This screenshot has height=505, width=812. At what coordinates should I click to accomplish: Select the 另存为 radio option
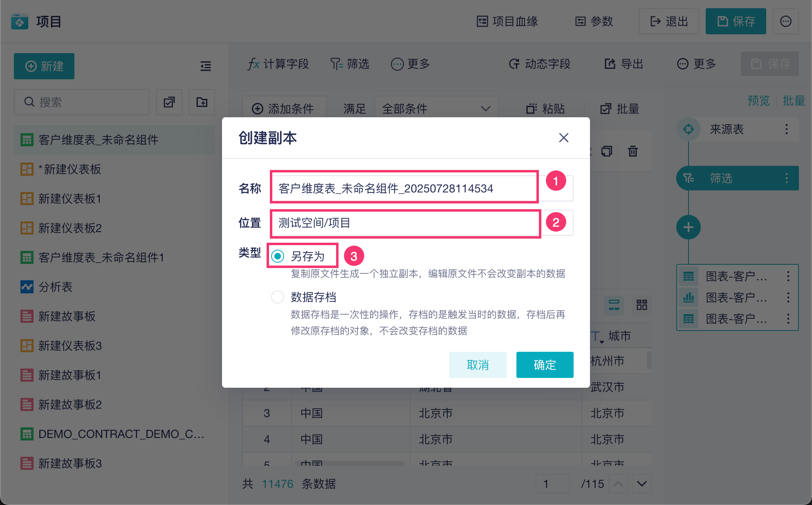tap(278, 256)
